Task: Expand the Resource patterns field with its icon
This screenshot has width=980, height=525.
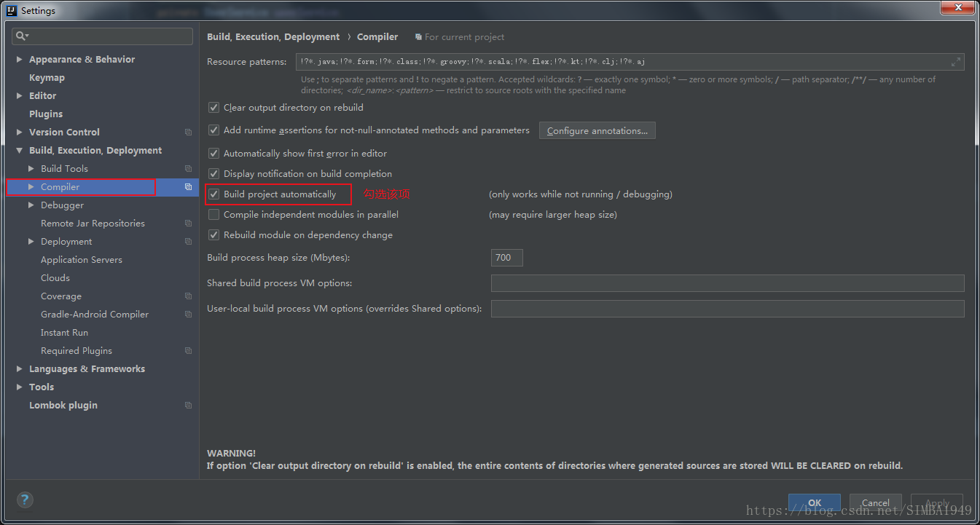Action: 955,62
